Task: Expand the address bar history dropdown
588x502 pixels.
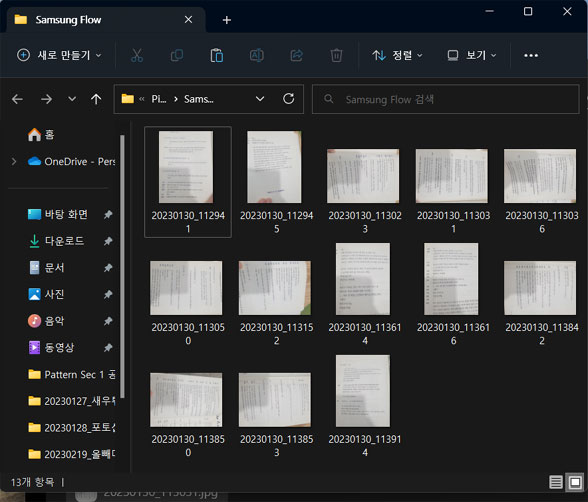Action: point(260,99)
